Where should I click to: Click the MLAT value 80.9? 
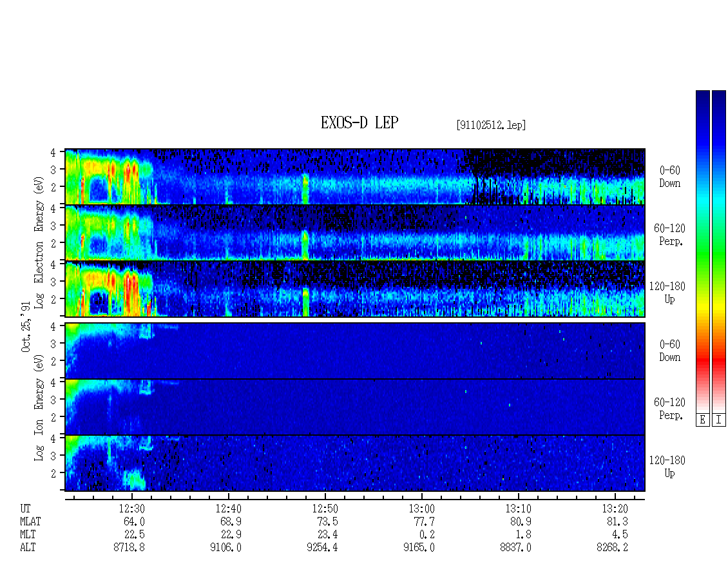521,521
